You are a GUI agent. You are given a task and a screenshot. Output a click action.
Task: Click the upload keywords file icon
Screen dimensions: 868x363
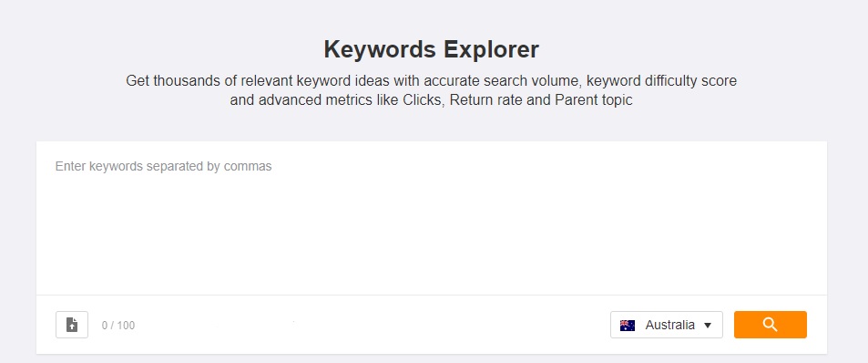point(72,325)
